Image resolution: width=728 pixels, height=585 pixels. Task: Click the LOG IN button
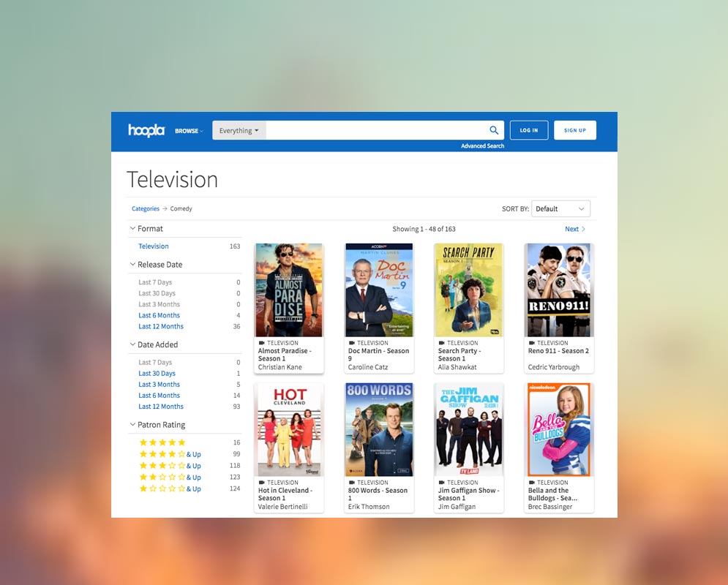529,130
